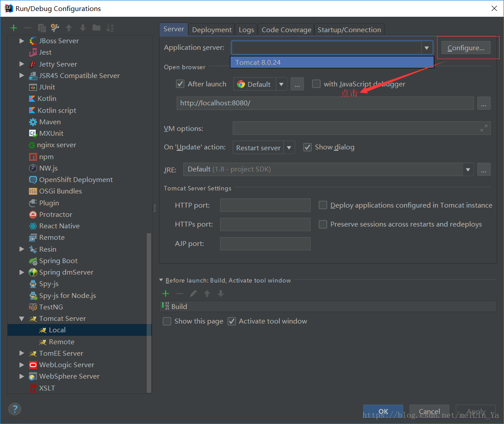Switch to the Deployment tab
The height and width of the screenshot is (424, 504).
[212, 30]
